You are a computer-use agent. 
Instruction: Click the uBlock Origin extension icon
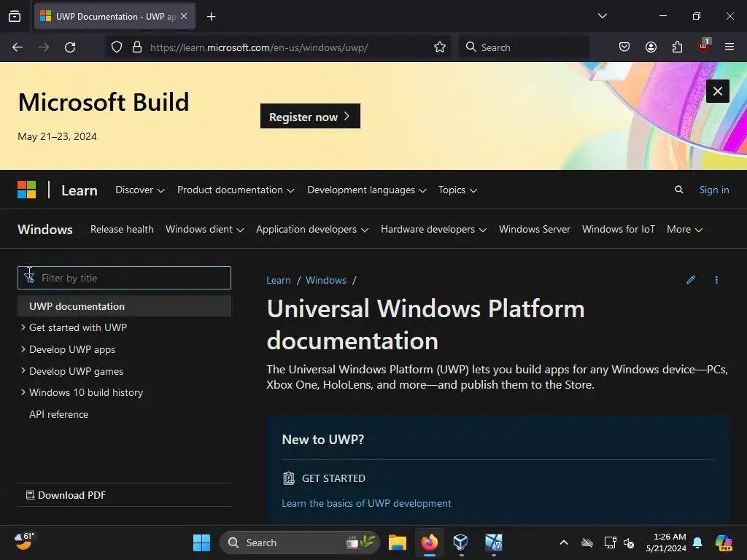point(704,46)
